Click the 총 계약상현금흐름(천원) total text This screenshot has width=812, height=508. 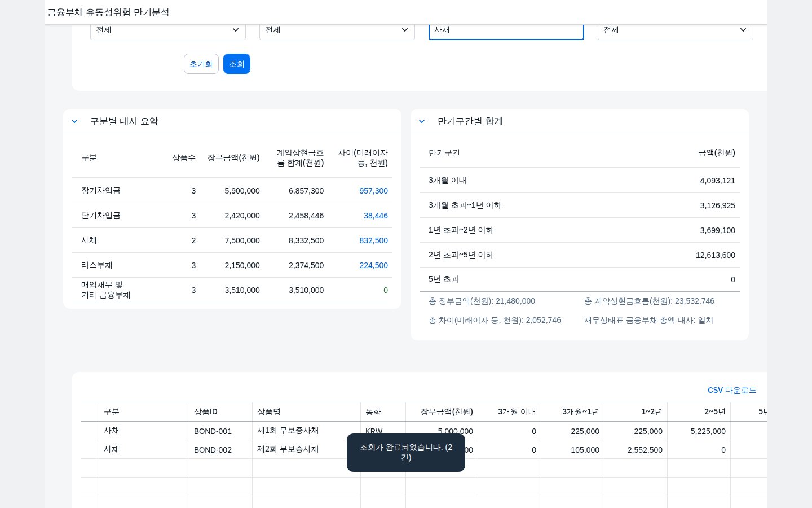pos(649,301)
